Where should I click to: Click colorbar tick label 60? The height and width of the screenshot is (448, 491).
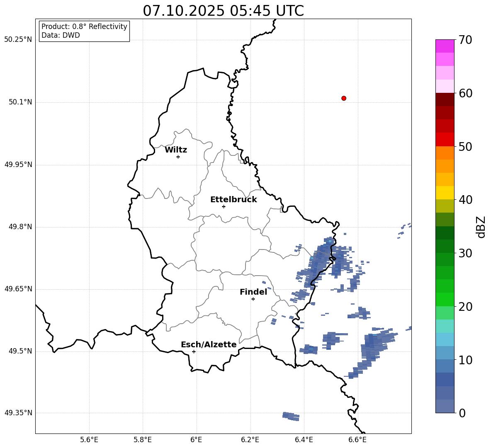pyautogui.click(x=465, y=93)
